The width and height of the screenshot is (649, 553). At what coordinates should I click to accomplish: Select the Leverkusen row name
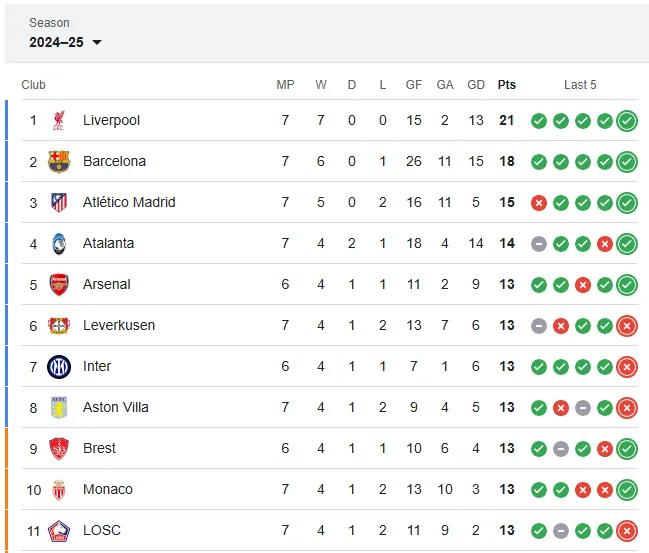click(x=119, y=325)
